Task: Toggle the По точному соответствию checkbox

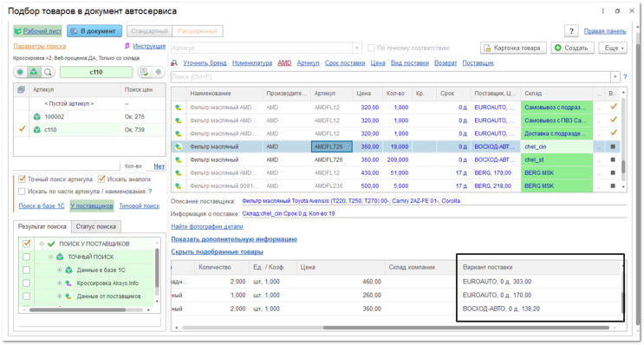Action: coord(371,48)
